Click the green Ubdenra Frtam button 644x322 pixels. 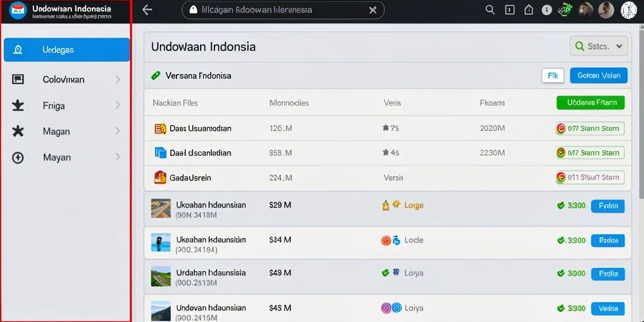click(590, 103)
